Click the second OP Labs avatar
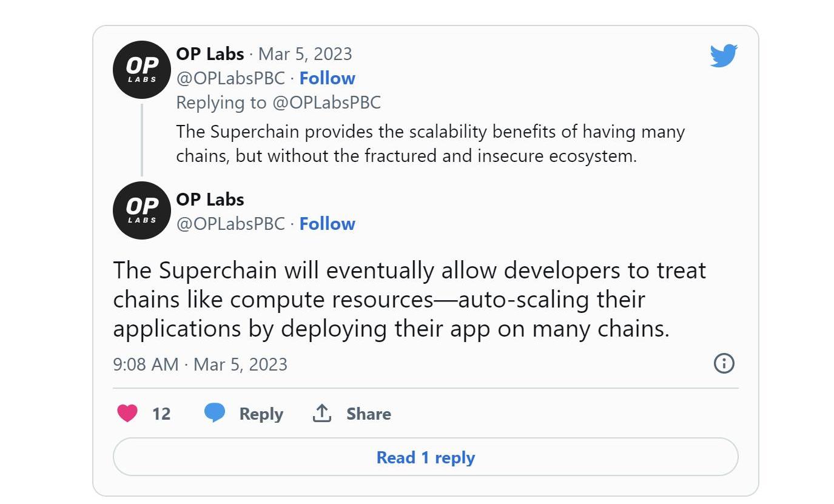 coord(142,210)
